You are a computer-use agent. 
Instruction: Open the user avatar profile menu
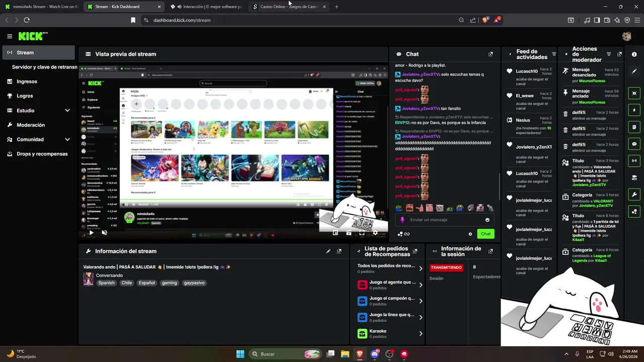click(x=626, y=36)
